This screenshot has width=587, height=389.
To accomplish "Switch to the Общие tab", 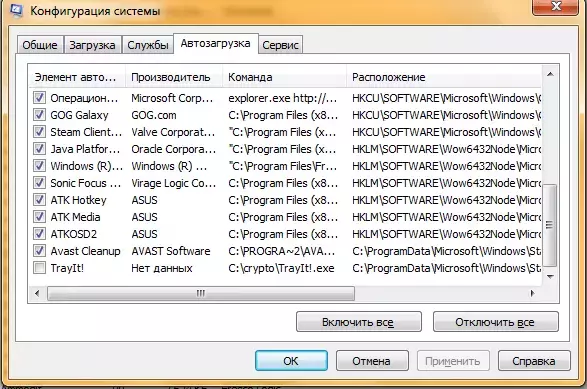I will [x=40, y=45].
